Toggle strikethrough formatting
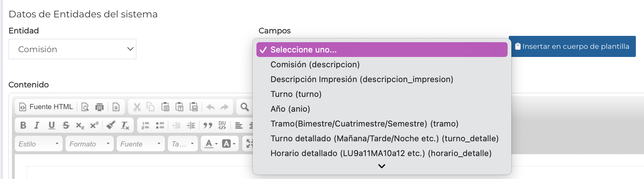The height and width of the screenshot is (179, 644). pyautogui.click(x=66, y=125)
